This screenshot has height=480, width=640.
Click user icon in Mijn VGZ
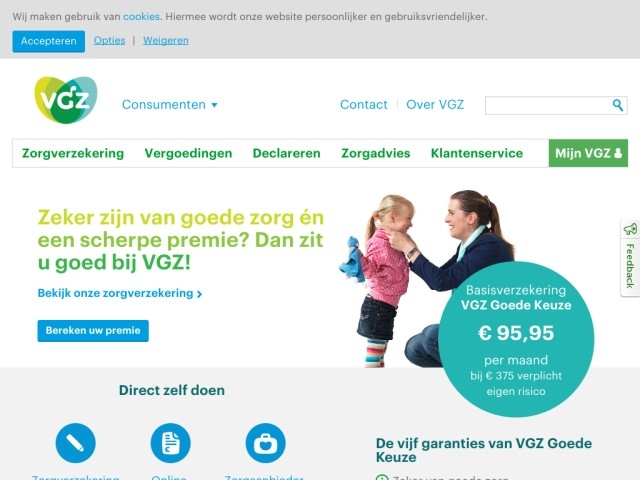[618, 153]
